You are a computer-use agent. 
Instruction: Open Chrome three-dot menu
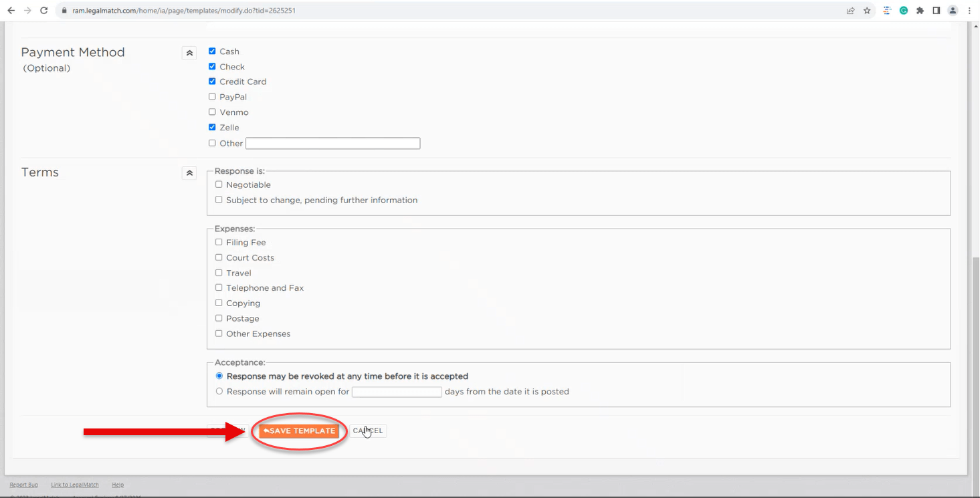[969, 11]
